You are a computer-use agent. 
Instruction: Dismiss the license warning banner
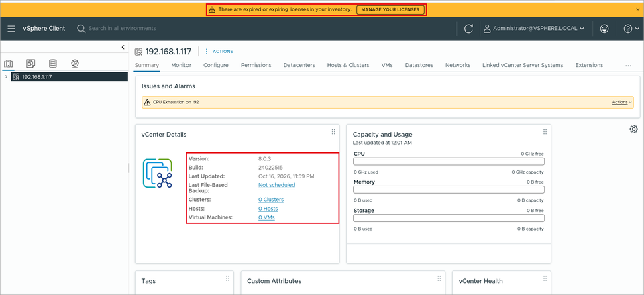(637, 9)
